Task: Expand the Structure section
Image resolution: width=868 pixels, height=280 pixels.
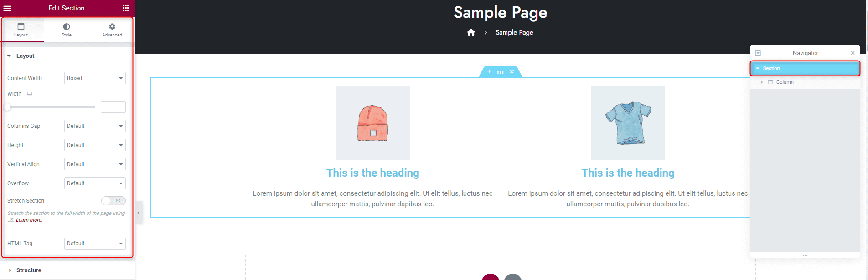Action: [29, 270]
